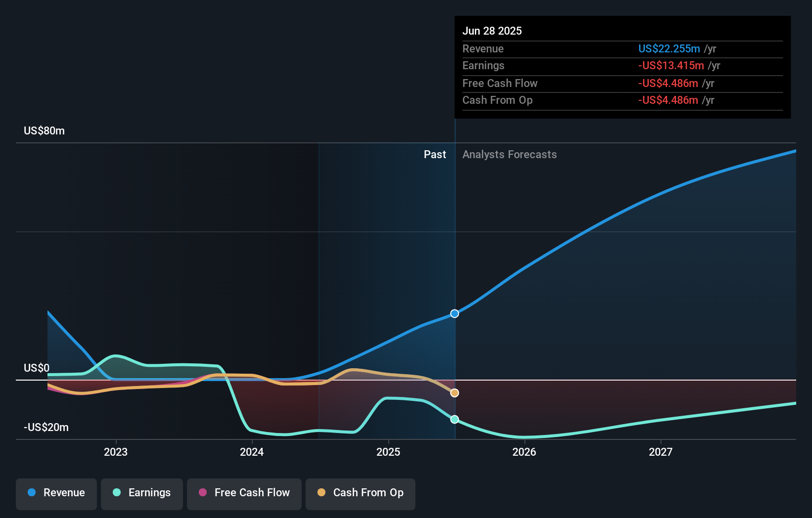This screenshot has height=518, width=812.
Task: Click the orange Cash From Op legend dot
Action: coord(322,493)
